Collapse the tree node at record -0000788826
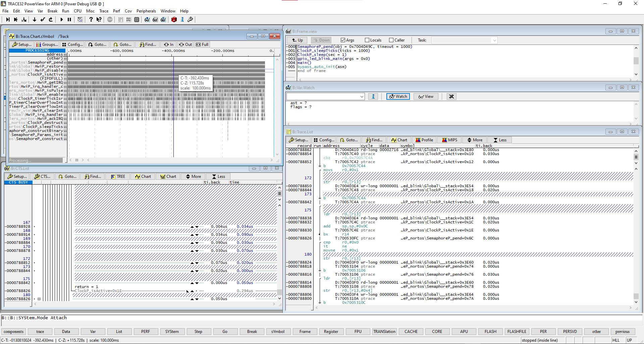Image resolution: width=644 pixels, height=344 pixels. pyautogui.click(x=39, y=299)
